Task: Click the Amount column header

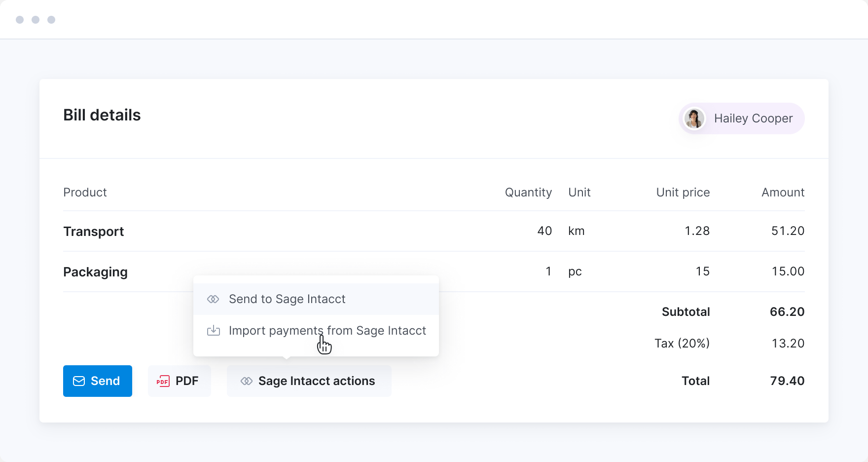Action: coord(783,192)
